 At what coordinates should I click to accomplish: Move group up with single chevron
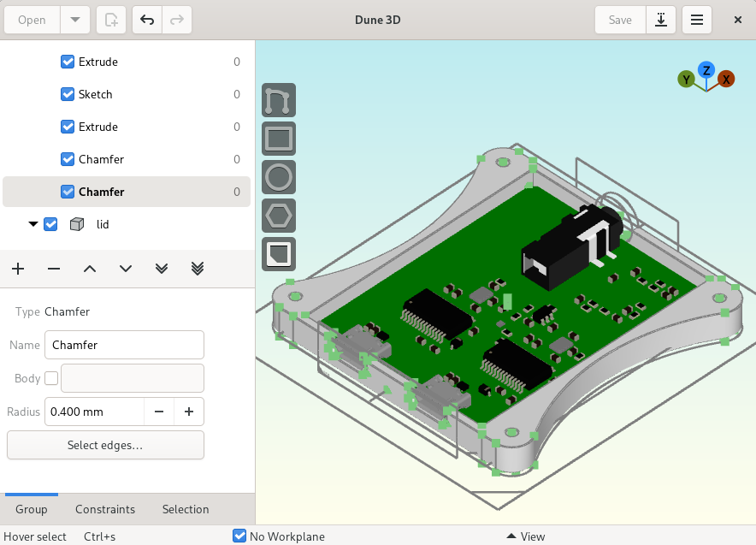click(90, 269)
